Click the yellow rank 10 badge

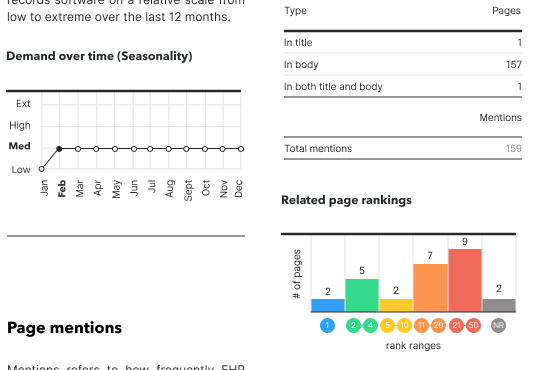coord(404,325)
